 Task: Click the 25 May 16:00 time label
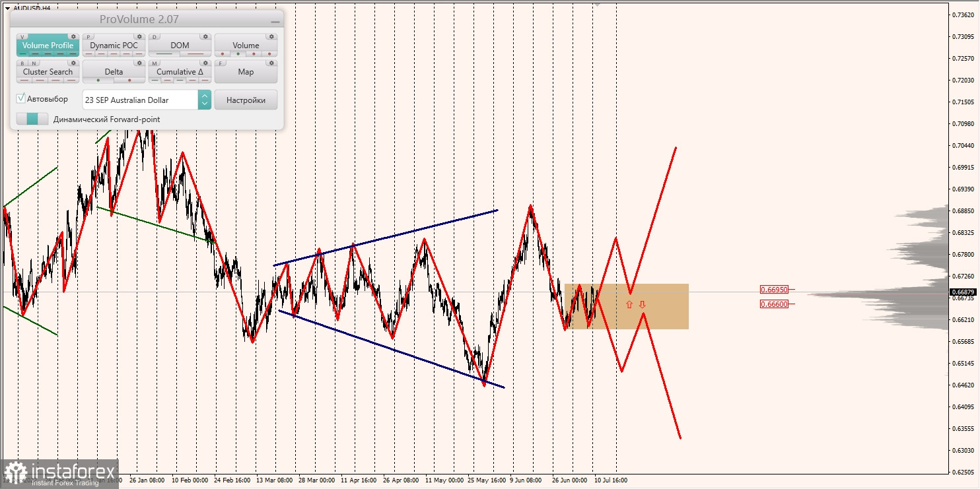486,480
